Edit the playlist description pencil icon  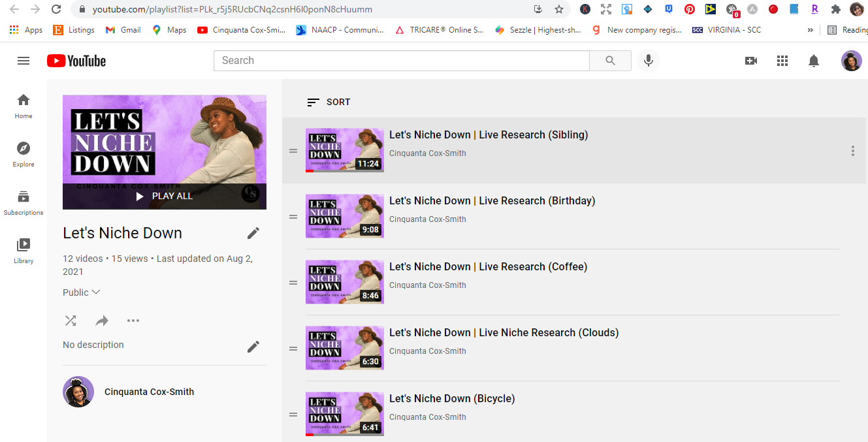pyautogui.click(x=253, y=347)
